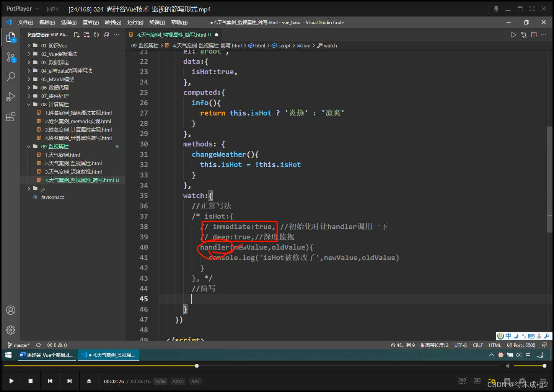Open editor More Actions ellipsis
Screen dimensions: 554x392
(544, 35)
